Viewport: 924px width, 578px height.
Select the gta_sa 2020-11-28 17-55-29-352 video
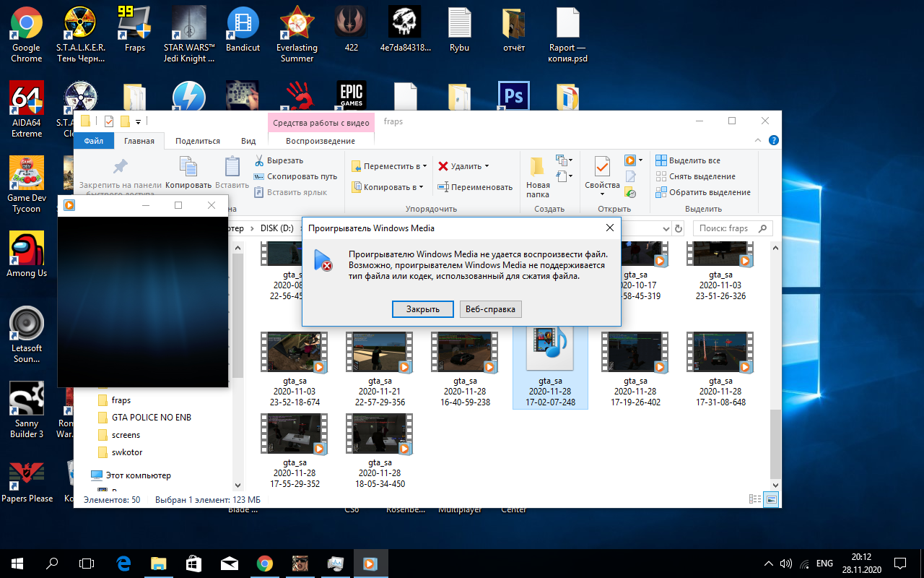point(295,451)
